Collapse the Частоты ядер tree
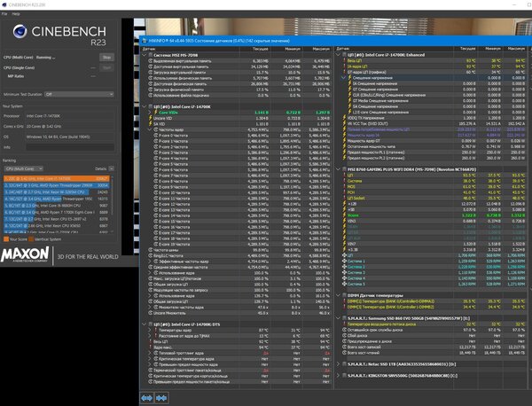This screenshot has height=406, width=532. point(150,129)
